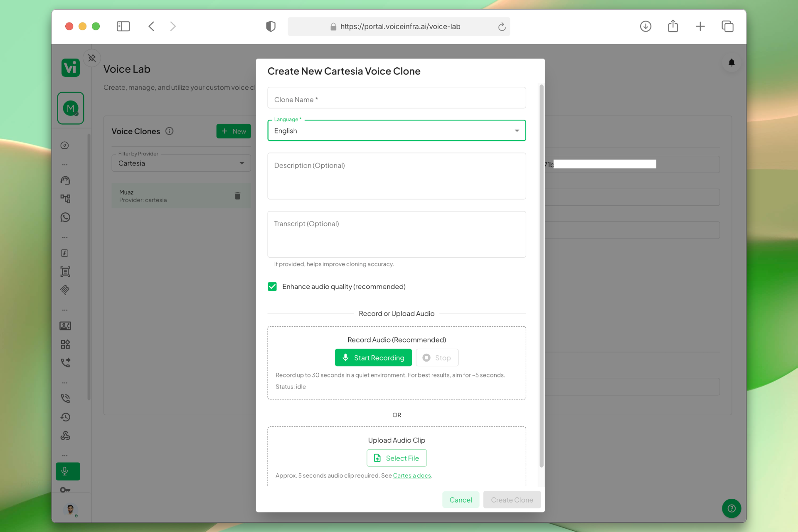Open the webhooks icon in sidebar
The image size is (798, 532).
[65, 436]
